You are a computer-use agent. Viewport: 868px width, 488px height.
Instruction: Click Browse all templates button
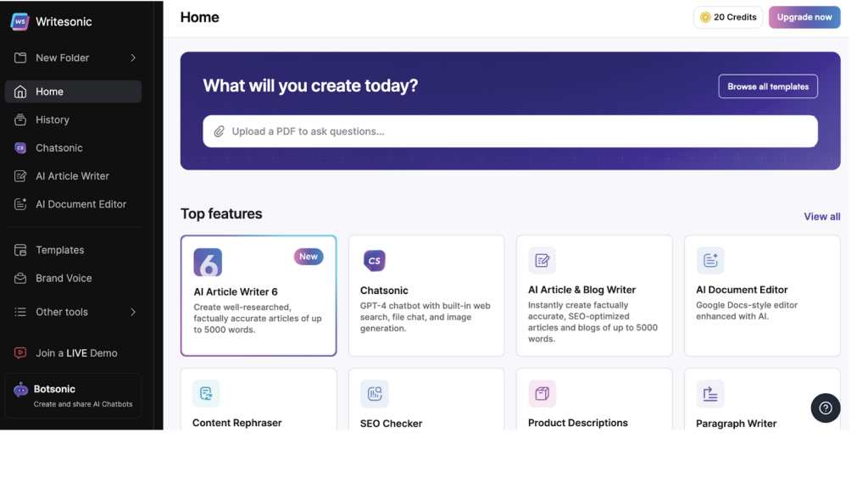point(767,86)
